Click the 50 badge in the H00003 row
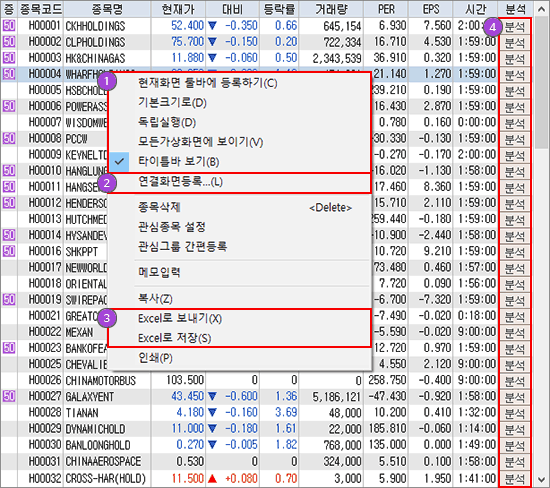 point(9,58)
